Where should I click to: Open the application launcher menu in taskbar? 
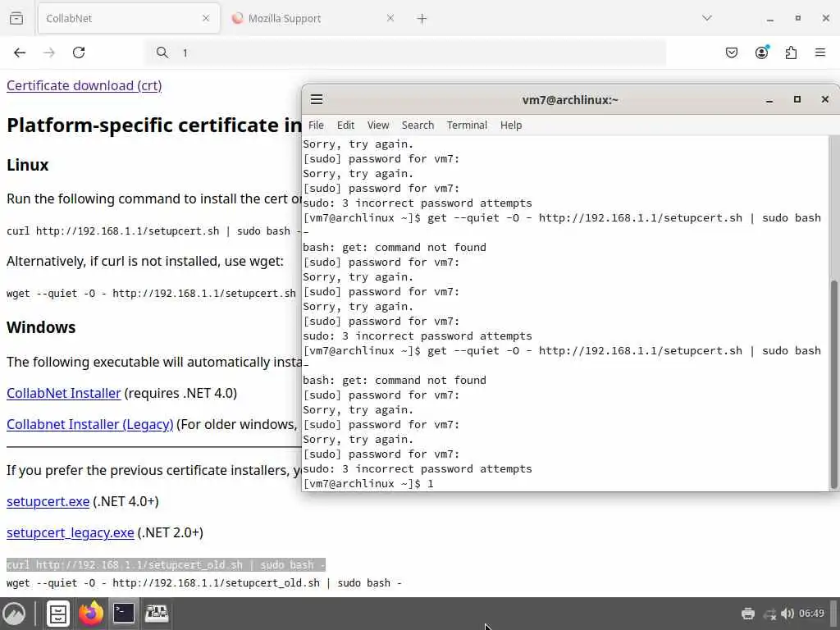click(15, 614)
